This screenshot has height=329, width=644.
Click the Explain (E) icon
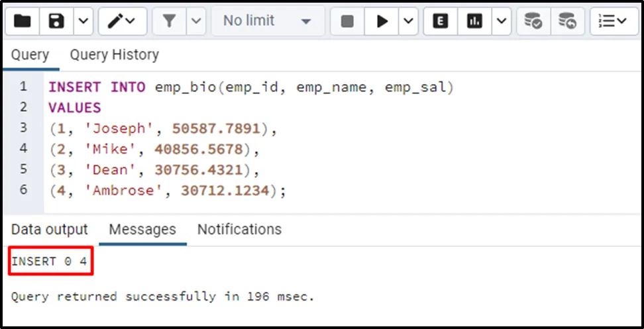pos(441,21)
